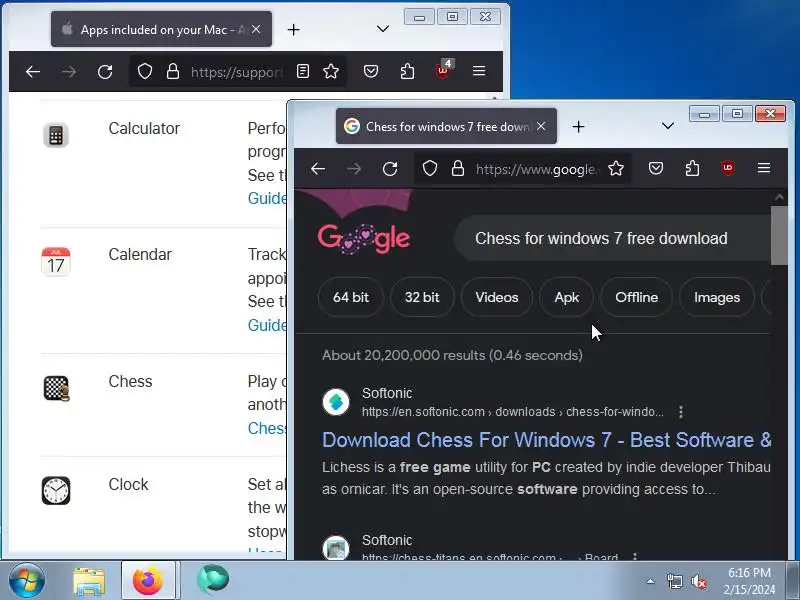
Task: Filter results by Images
Action: (717, 297)
